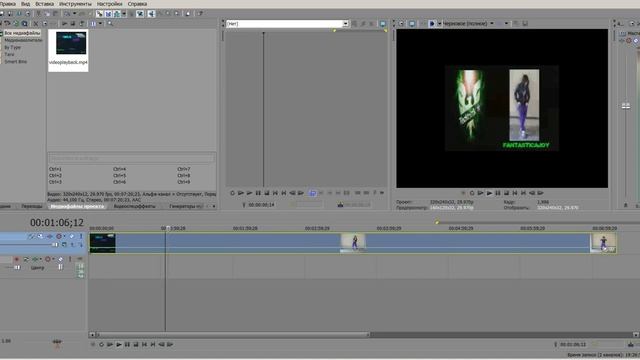Click Split Screen View icon in preview
Image resolution: width=640 pixels, height=360 pixels.
tap(432, 24)
